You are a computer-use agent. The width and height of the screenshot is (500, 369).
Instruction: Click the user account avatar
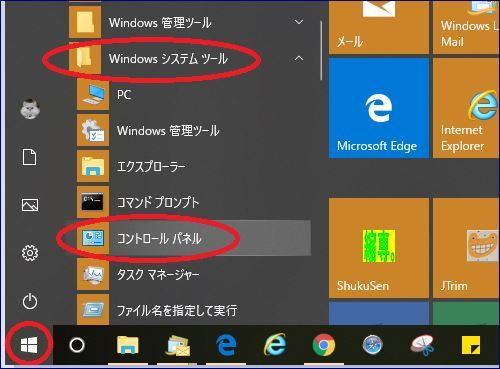click(x=30, y=108)
